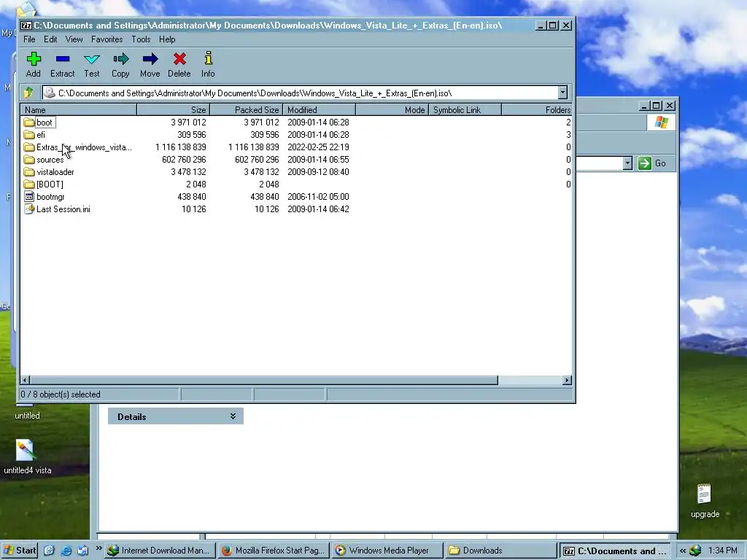Click Internet Explorer quick launch icon

[x=66, y=551]
